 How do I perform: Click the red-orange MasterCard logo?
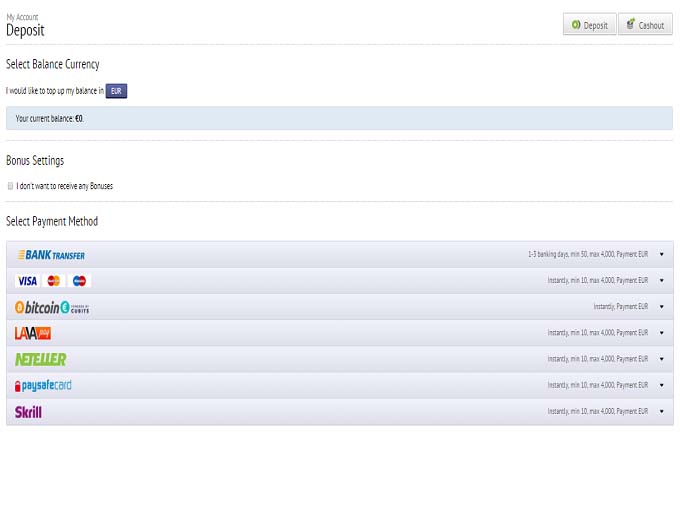click(54, 281)
